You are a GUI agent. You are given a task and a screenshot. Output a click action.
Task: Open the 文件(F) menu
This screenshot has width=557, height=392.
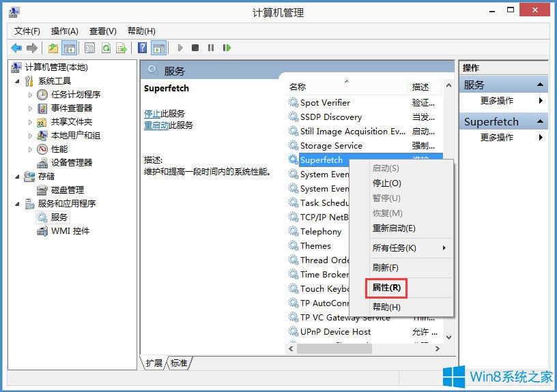27,31
